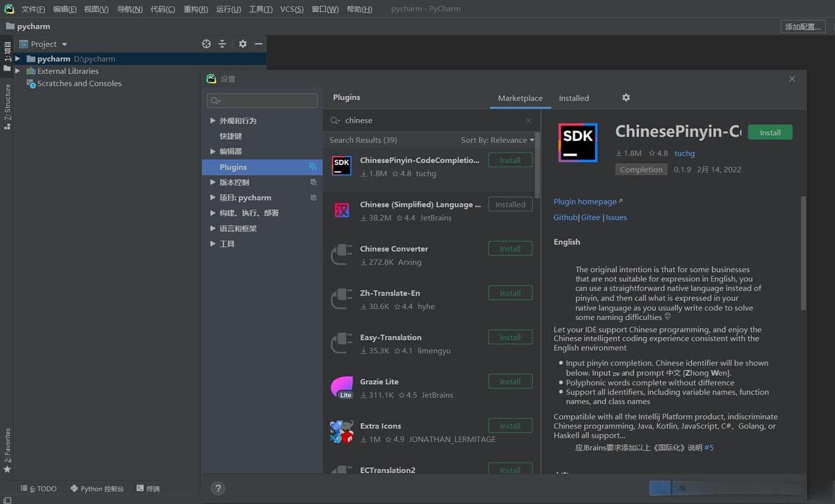
Task: Click the locate/scroll-from-source target icon in Project panel
Action: (x=206, y=44)
